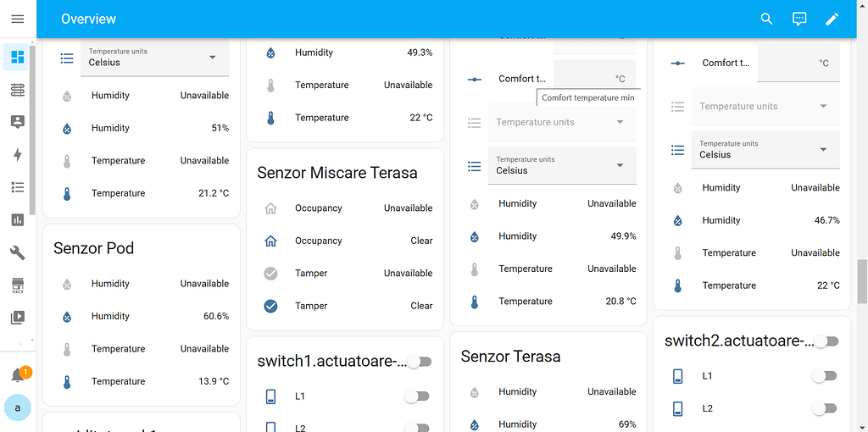Click the search icon in header

click(766, 19)
